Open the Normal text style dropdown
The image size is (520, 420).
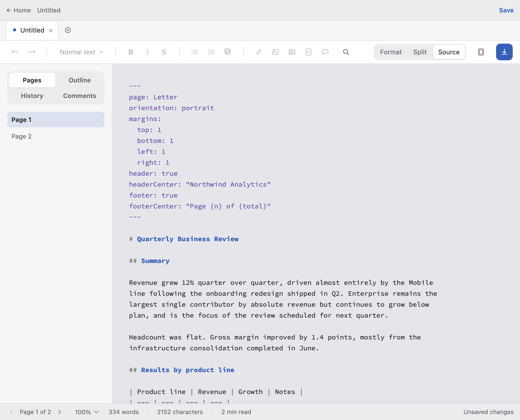[81, 52]
